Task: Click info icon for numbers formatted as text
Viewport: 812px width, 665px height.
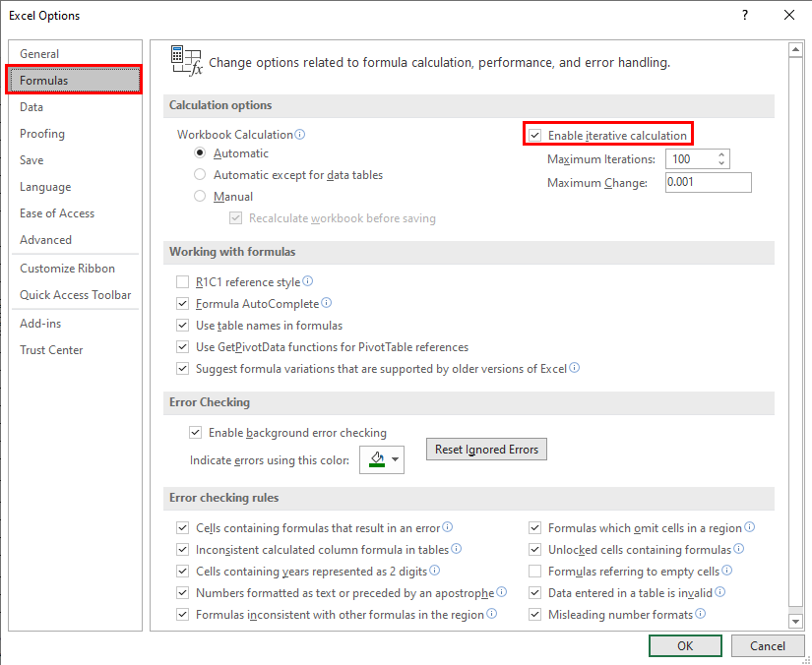Action: click(x=501, y=592)
